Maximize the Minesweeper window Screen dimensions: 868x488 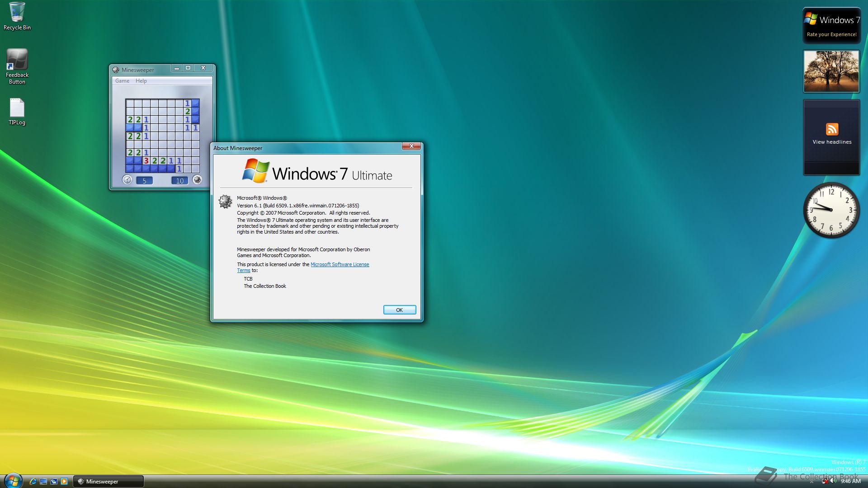click(188, 68)
